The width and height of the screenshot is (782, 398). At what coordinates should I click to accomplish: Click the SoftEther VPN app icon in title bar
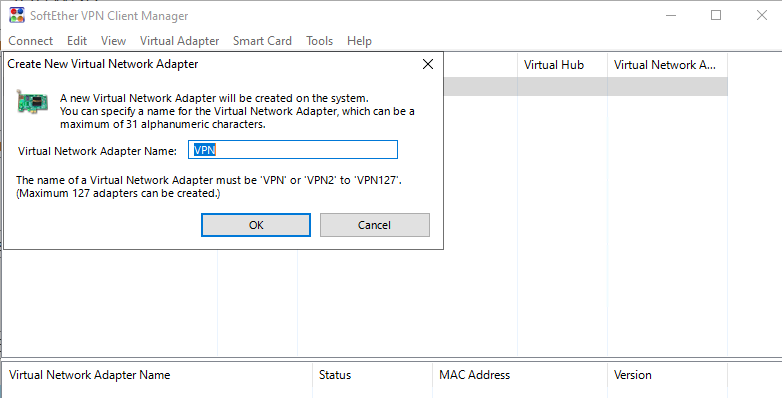tap(17, 15)
